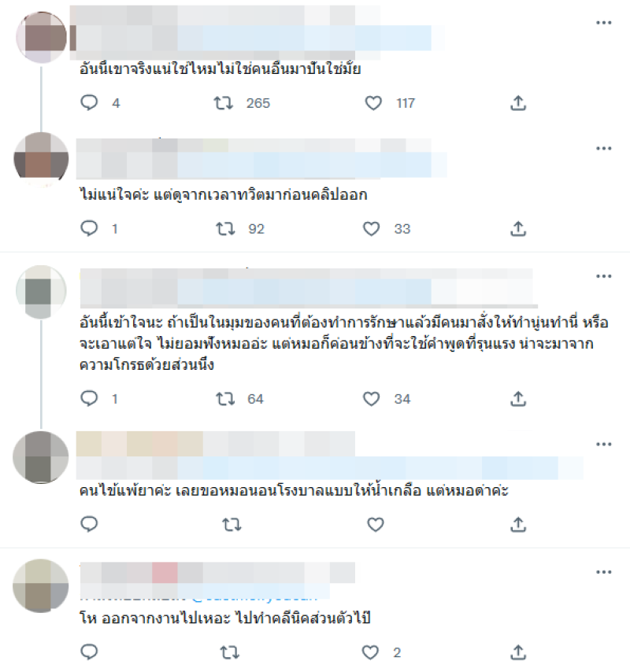Image resolution: width=630 pixels, height=672 pixels.
Task: Like the tweet about saline drip
Action: (x=376, y=525)
